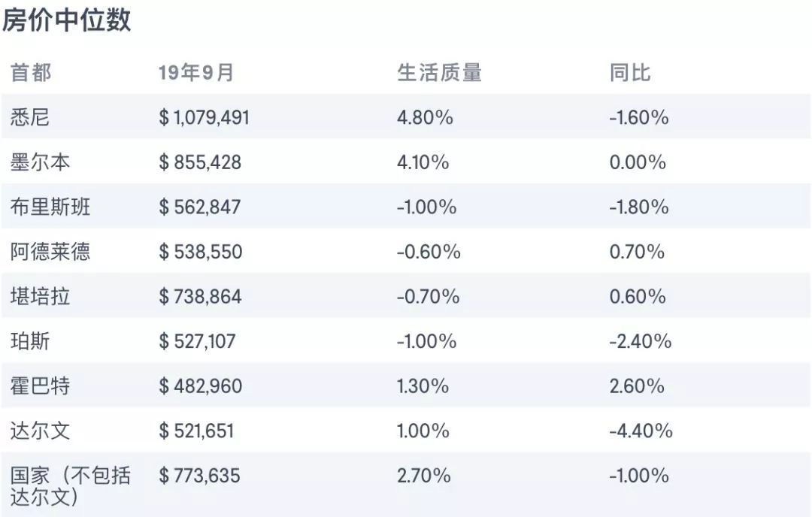Click Melbourne's price $855,428
The image size is (812, 517).
pos(200,162)
